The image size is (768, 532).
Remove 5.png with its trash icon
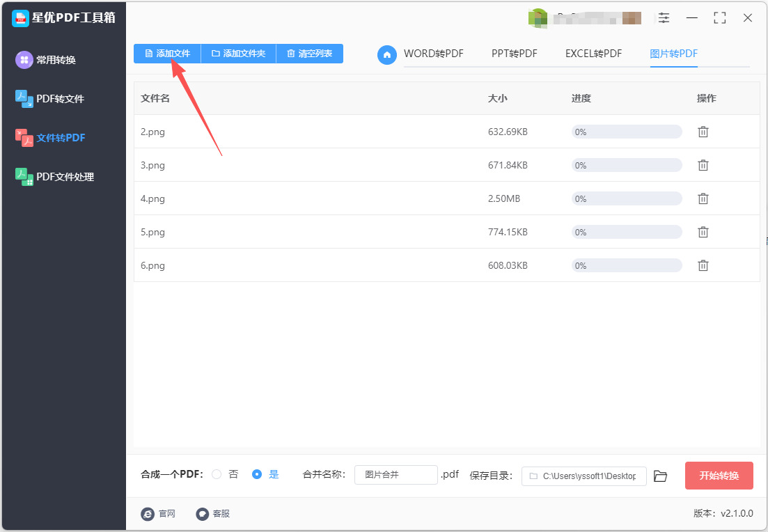pyautogui.click(x=703, y=232)
